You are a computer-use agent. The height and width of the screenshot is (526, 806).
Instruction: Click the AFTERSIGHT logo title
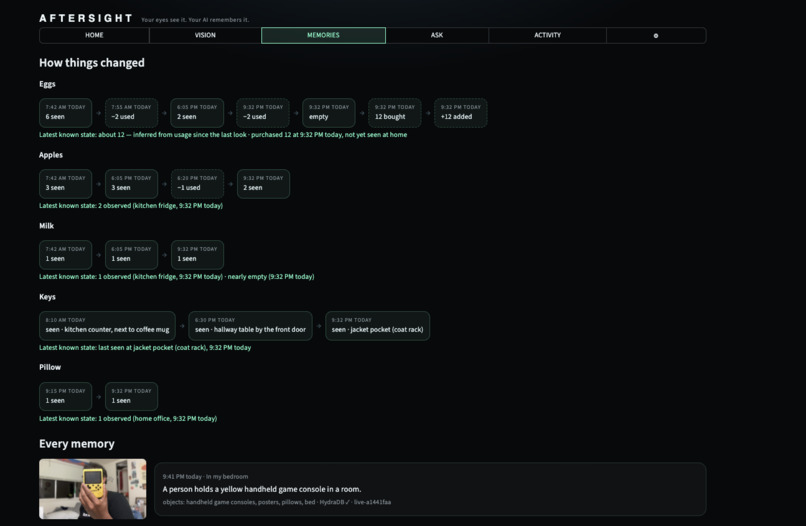(86, 19)
